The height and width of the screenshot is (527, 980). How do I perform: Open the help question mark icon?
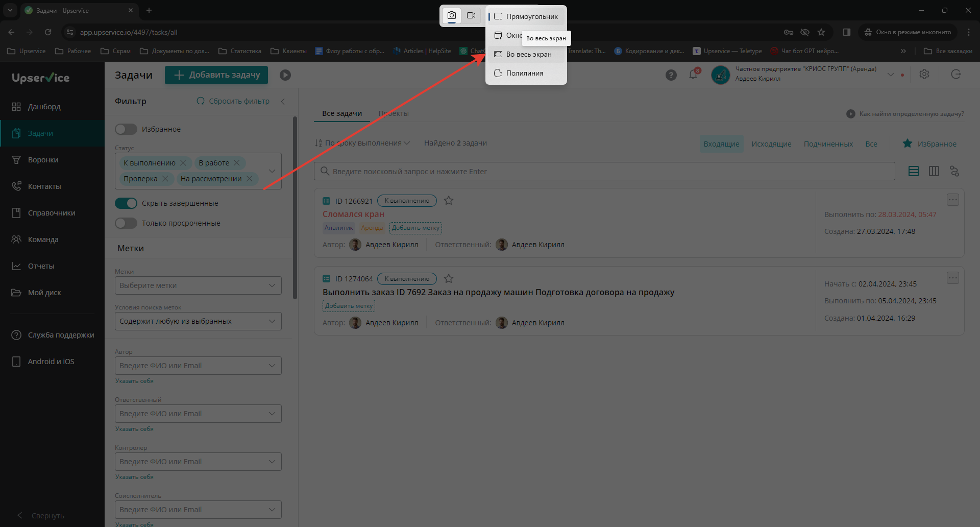[x=671, y=75]
